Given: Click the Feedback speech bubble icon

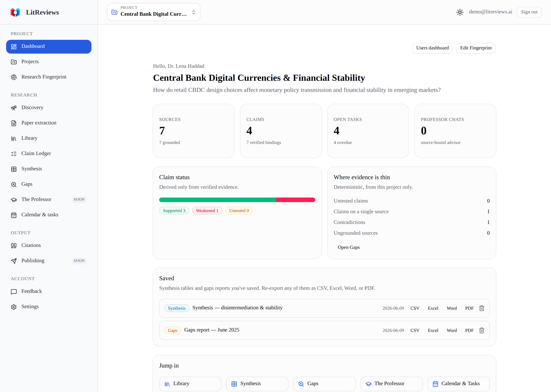Looking at the screenshot, I should pos(14,292).
